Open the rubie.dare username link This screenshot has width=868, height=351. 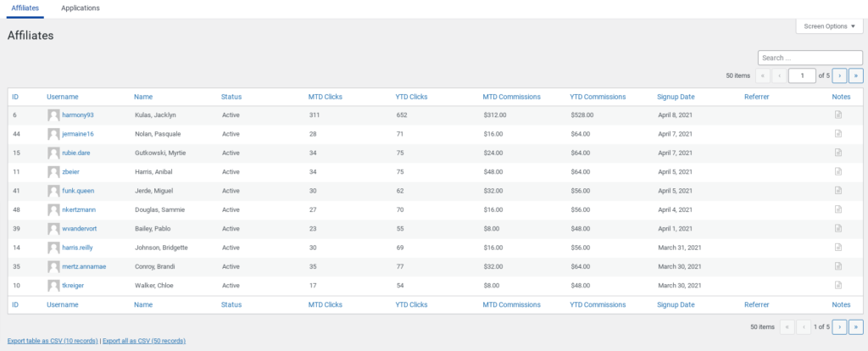(x=79, y=153)
